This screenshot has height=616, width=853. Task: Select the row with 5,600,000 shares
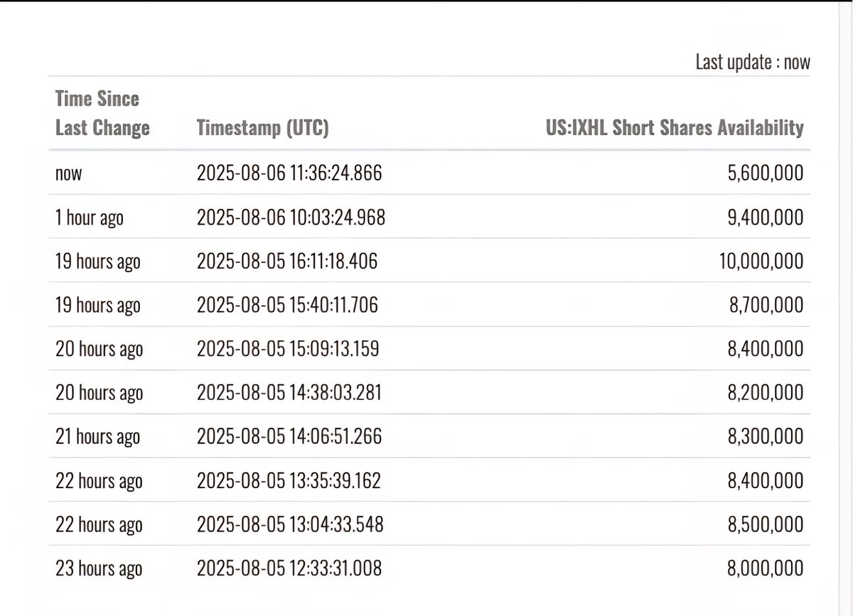(x=429, y=173)
